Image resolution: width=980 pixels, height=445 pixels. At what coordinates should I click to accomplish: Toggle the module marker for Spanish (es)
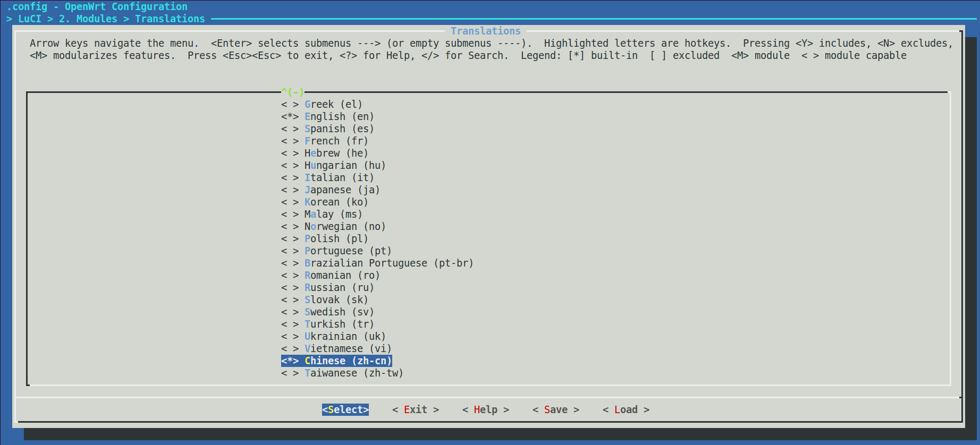pos(290,129)
